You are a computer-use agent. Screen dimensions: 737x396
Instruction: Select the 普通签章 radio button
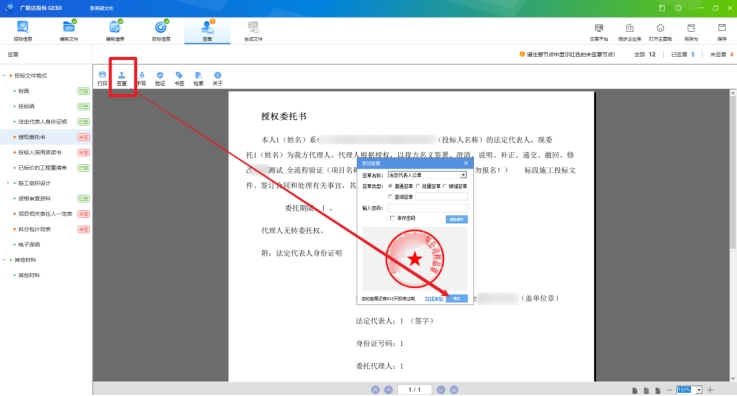(x=390, y=186)
